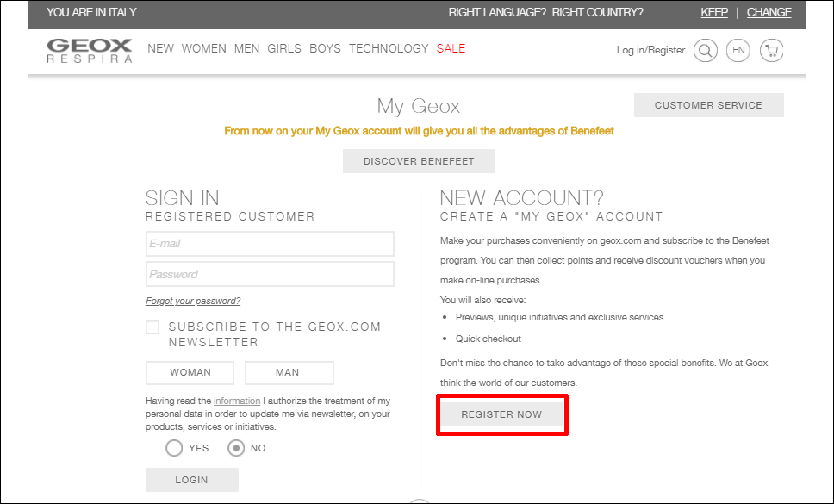Open the SALE menu

point(451,48)
